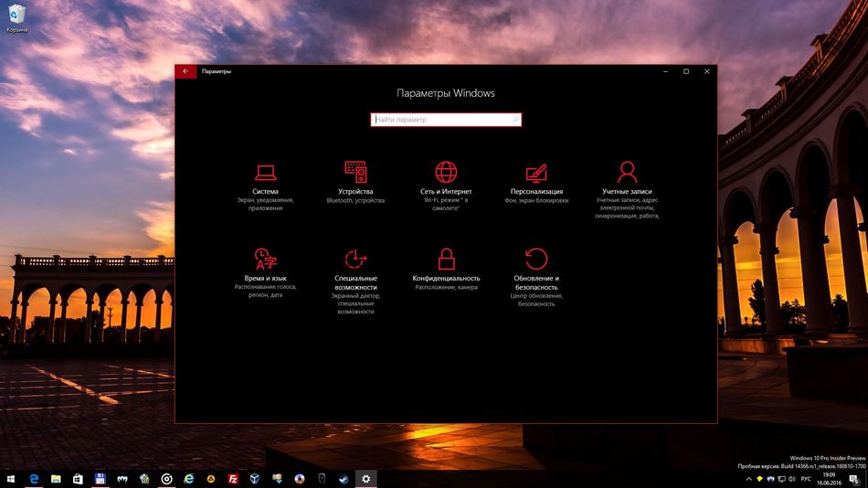
Task: Go back using the red arrow button
Action: (185, 71)
